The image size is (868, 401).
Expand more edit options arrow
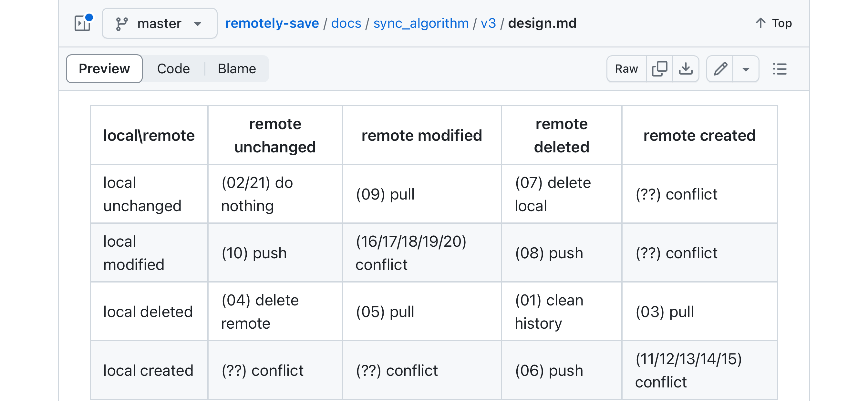point(746,69)
